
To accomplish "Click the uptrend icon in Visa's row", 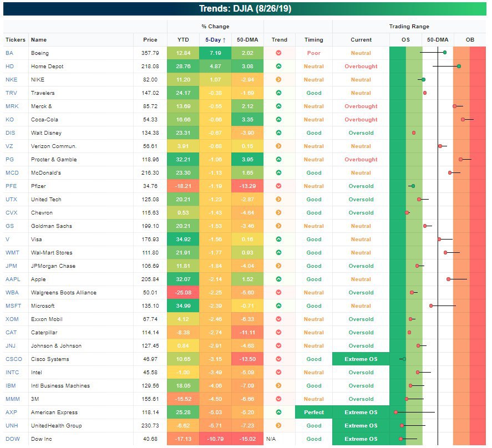I will pos(278,239).
